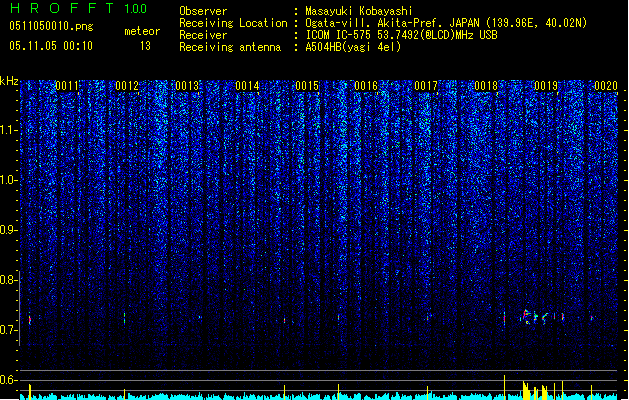Click the 0017 time marker
The image size is (629, 400).
click(x=426, y=86)
